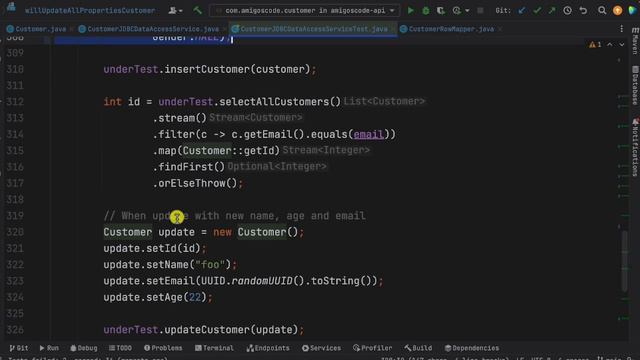Open the Build tool window
Screen dimensions: 640x360
click(418, 348)
